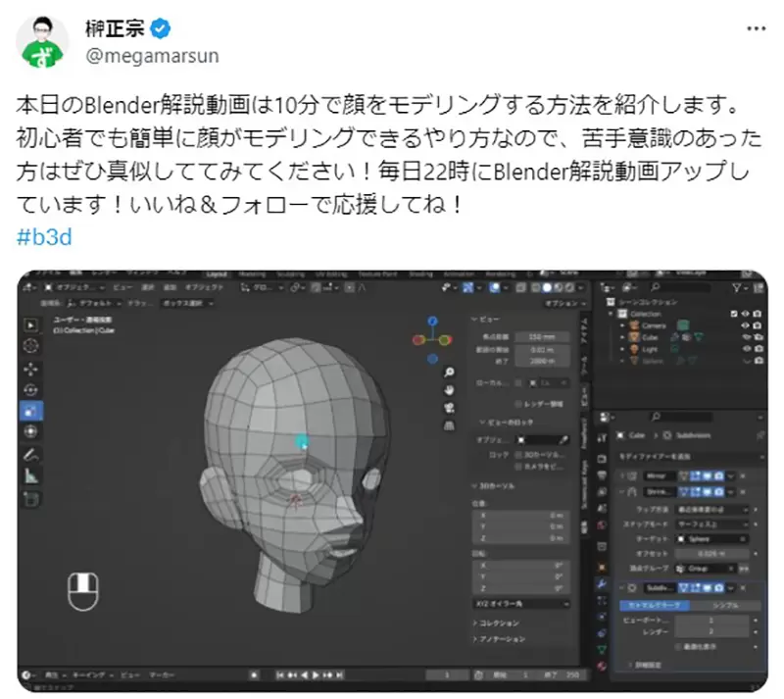The image size is (784, 699).
Task: Open the Material properties tab icon
Action: (x=602, y=666)
